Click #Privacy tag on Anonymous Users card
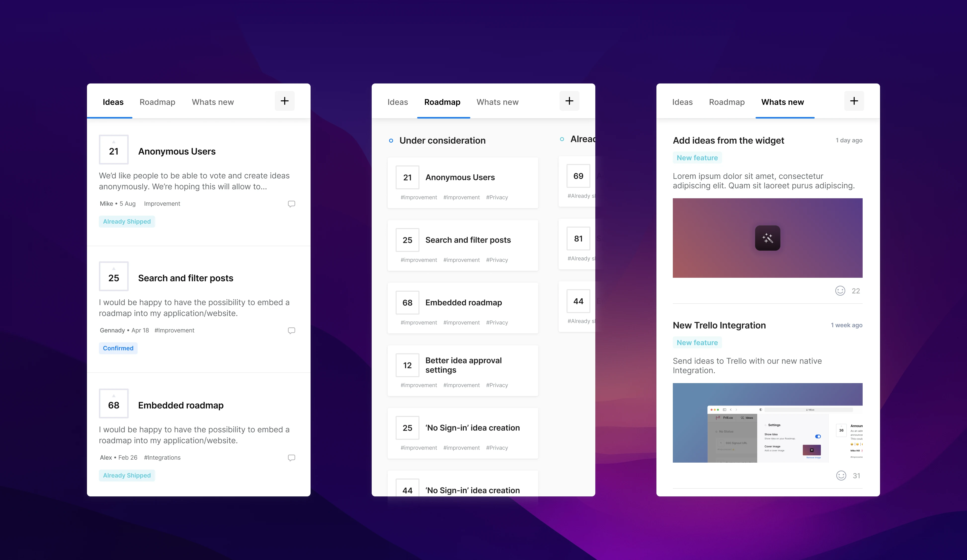The height and width of the screenshot is (560, 967). pyautogui.click(x=497, y=197)
